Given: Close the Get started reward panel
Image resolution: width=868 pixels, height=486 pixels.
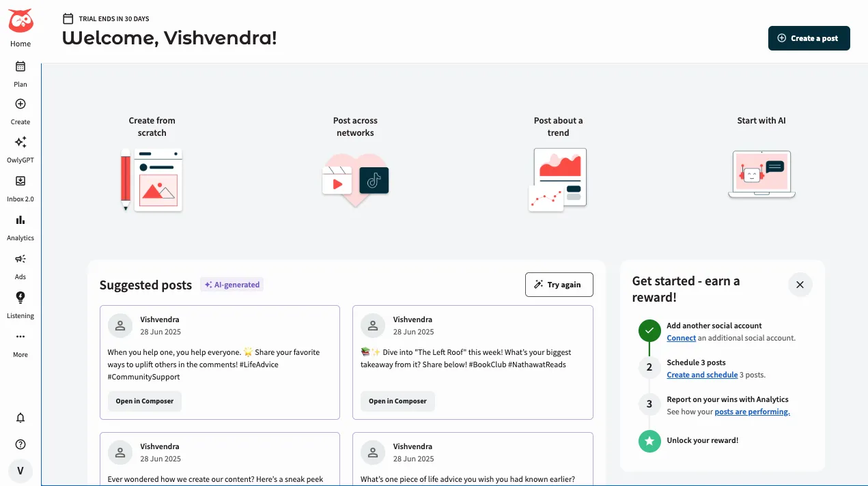Looking at the screenshot, I should coord(800,285).
